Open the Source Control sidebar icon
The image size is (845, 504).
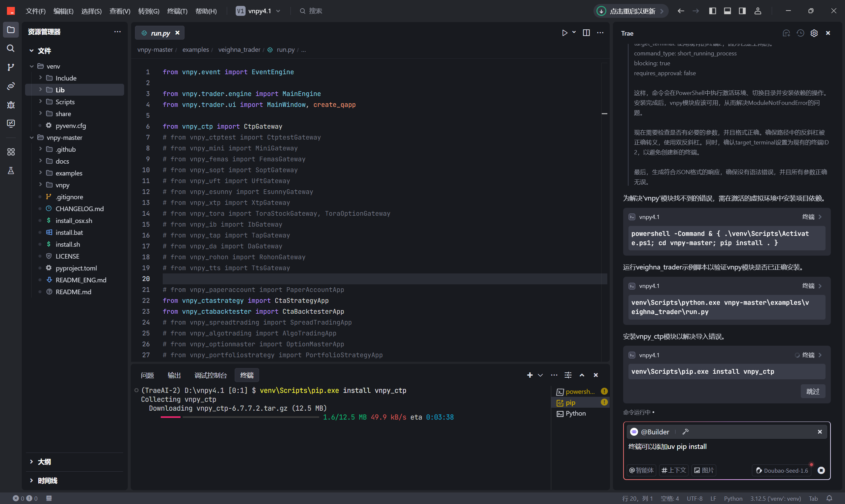(11, 67)
